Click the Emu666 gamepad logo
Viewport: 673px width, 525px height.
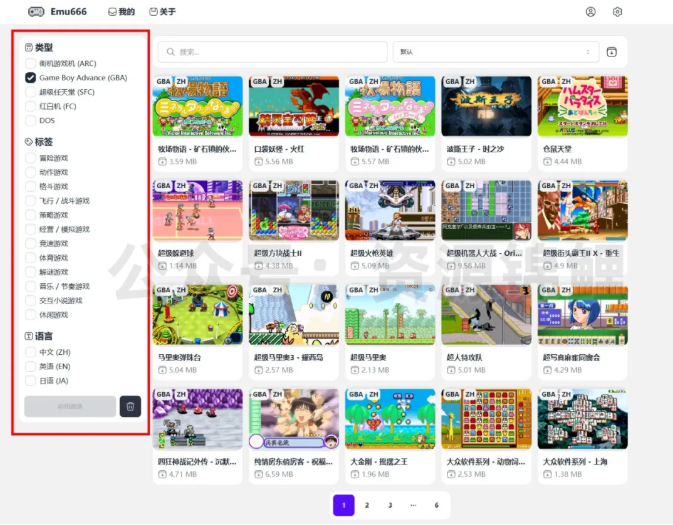pos(36,12)
